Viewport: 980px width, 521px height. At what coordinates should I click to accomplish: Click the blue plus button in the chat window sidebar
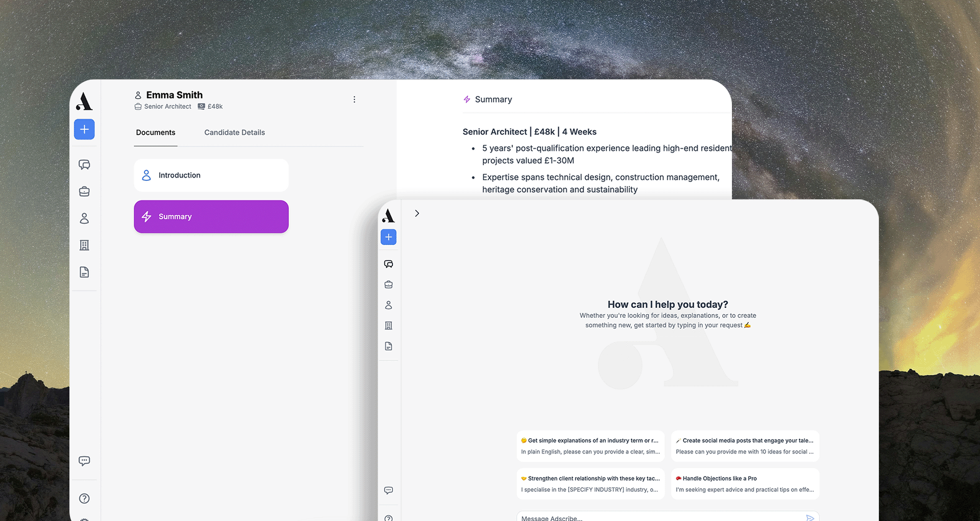(388, 237)
